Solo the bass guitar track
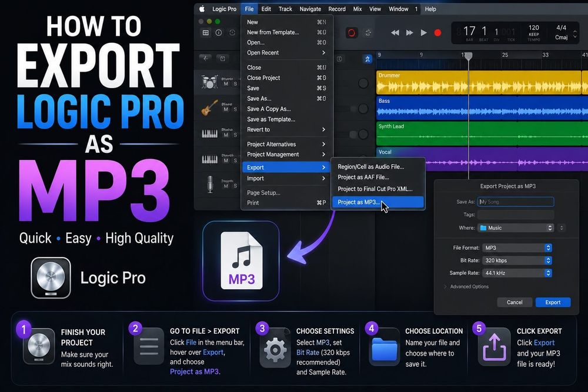This screenshot has height=392, width=588. click(235, 109)
